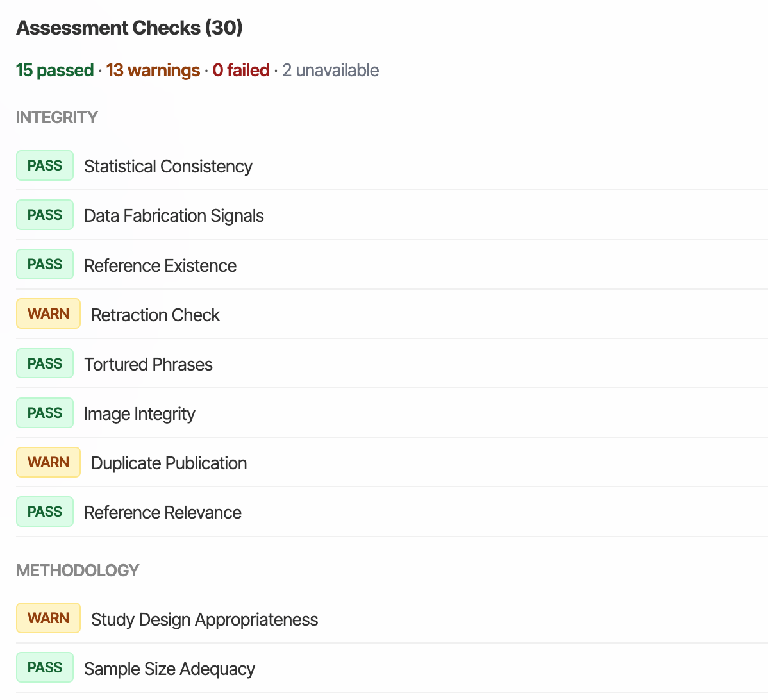The height and width of the screenshot is (700, 768).
Task: Click the WARN badge for Retraction Check
Action: [48, 313]
